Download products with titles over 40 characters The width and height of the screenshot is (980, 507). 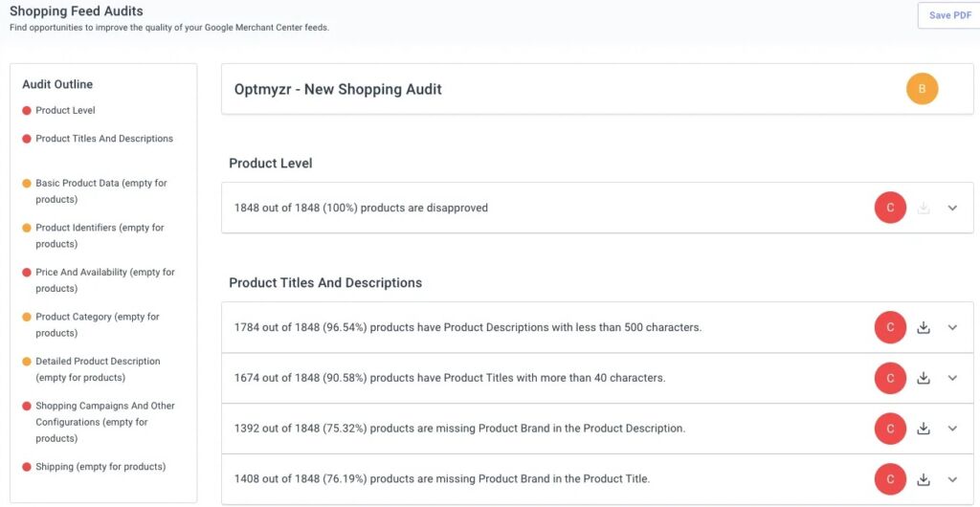pos(924,378)
